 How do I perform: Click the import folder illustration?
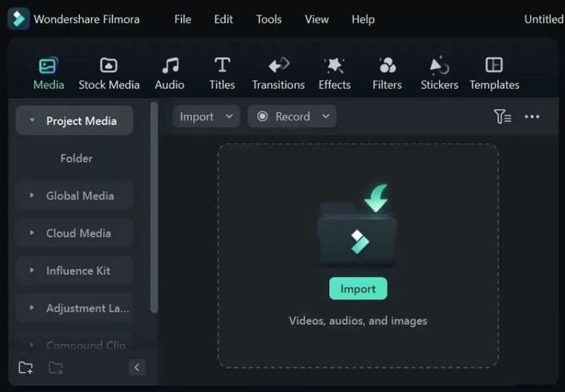[x=357, y=227]
